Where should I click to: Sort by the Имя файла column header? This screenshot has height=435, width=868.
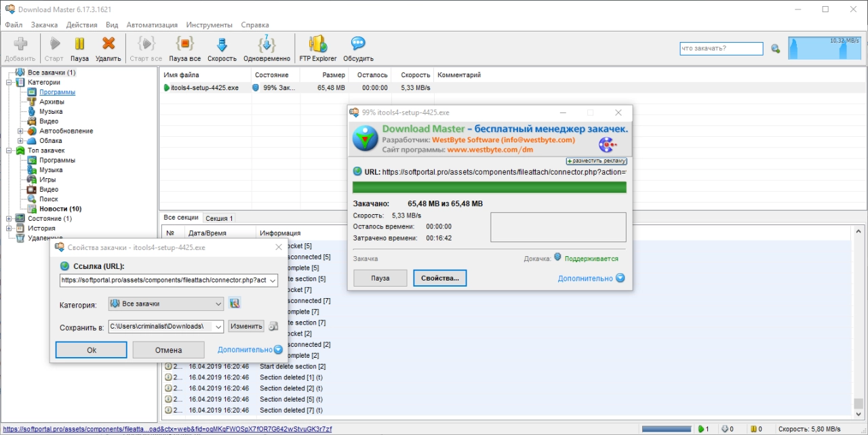tap(205, 75)
